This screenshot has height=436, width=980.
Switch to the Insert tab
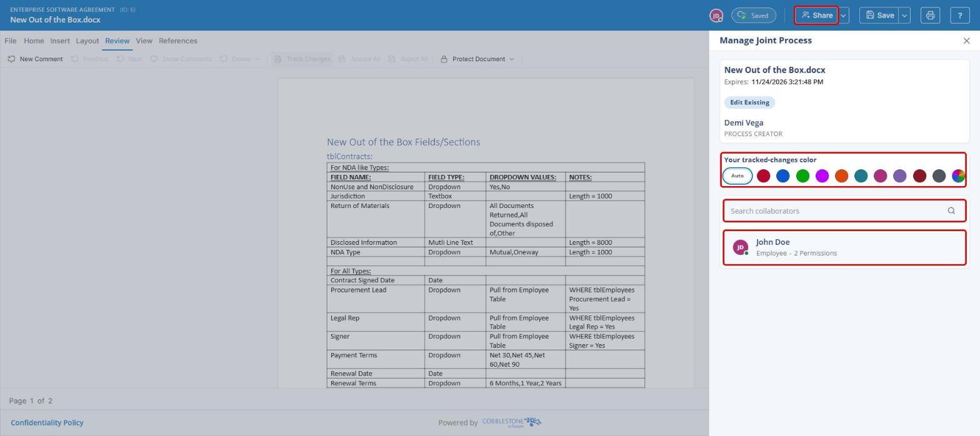pos(60,41)
